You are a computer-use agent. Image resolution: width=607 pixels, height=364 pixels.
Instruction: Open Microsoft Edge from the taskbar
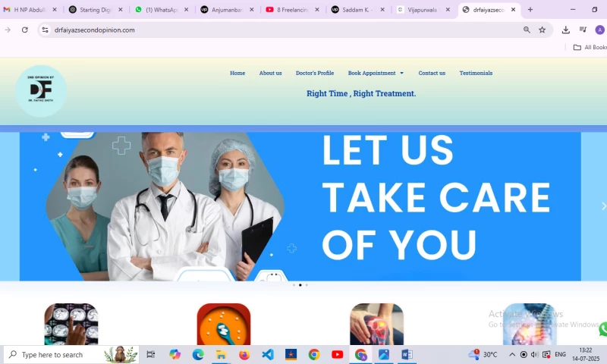[198, 354]
